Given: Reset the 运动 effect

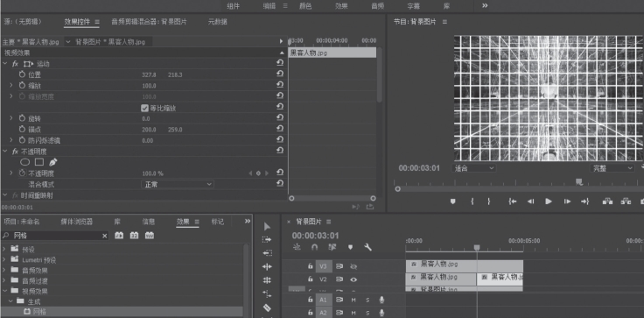Looking at the screenshot, I should tap(280, 62).
